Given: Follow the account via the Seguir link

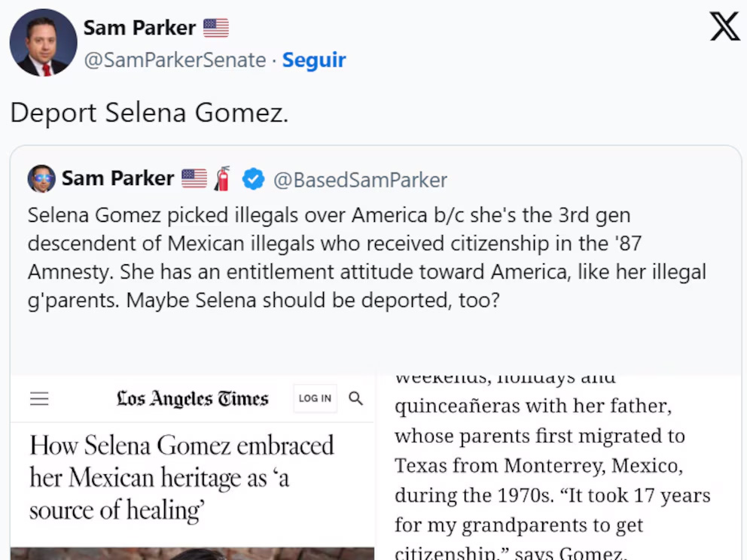Looking at the screenshot, I should point(313,60).
